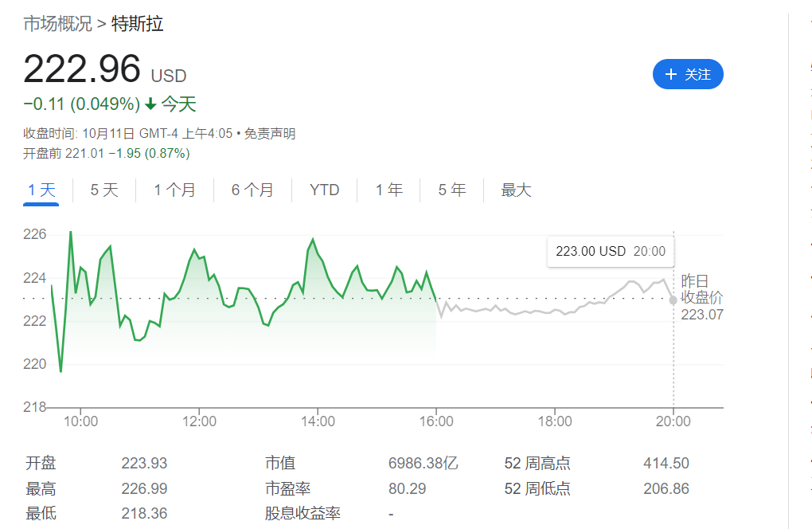812x529 pixels.
Task: Click the 223.00 USD price tooltip
Action: pyautogui.click(x=610, y=251)
